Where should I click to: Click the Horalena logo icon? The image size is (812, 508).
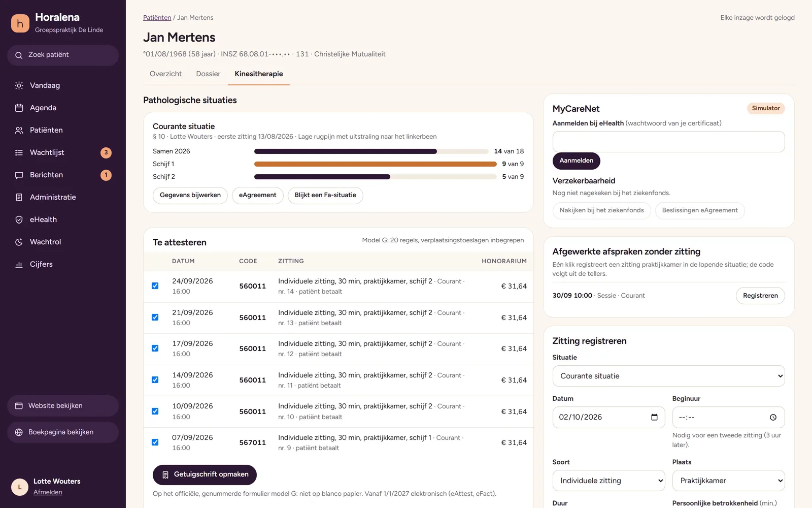coord(20,23)
